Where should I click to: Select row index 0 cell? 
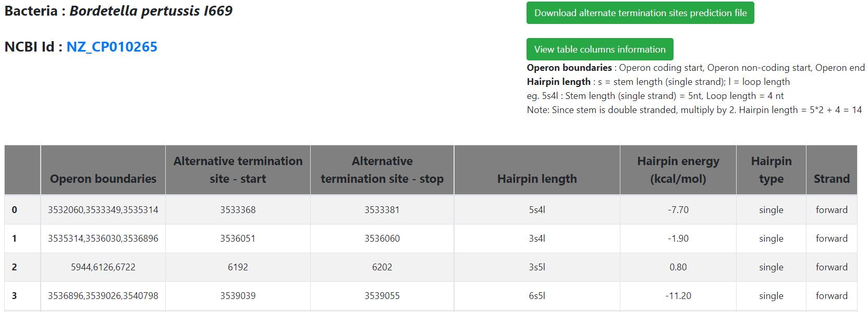pos(15,210)
